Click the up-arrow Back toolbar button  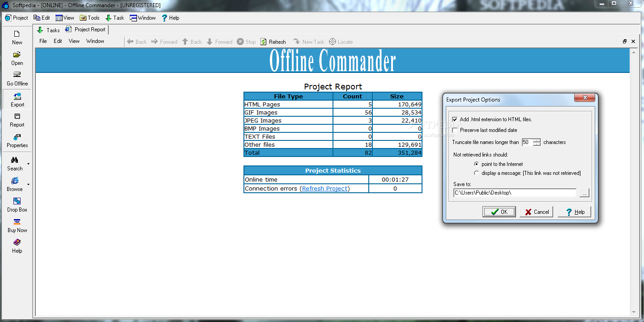pos(192,42)
